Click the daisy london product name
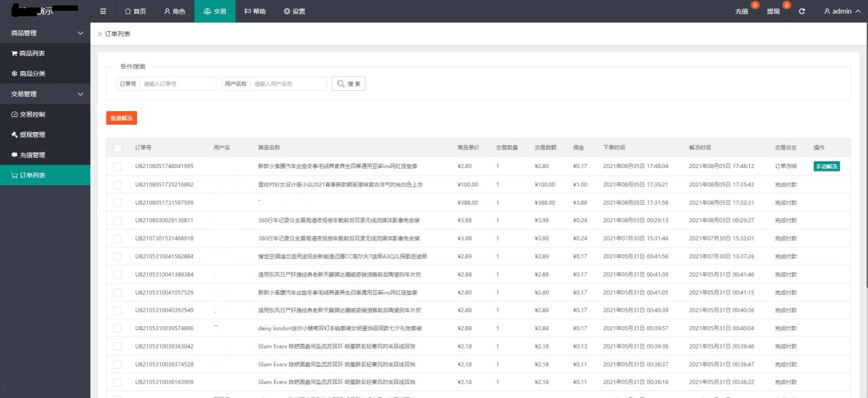The image size is (868, 398). (x=340, y=328)
